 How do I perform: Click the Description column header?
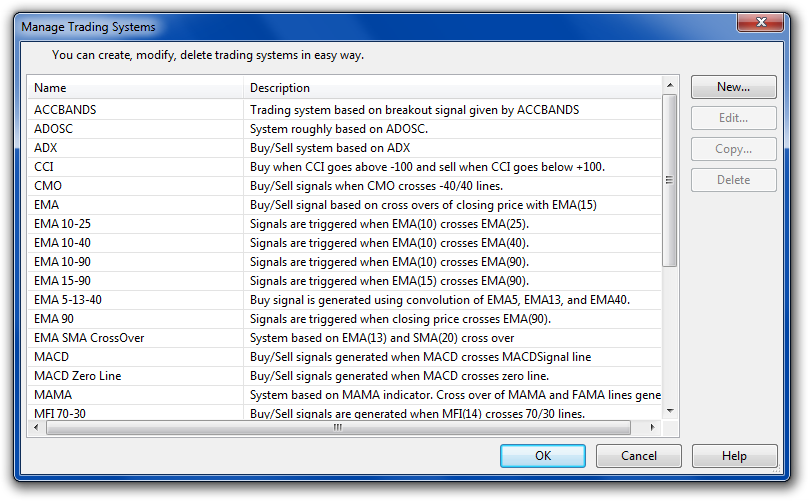click(x=452, y=88)
